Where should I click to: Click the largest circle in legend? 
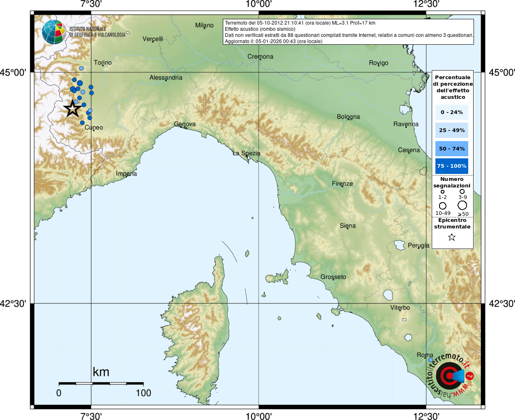tap(462, 205)
